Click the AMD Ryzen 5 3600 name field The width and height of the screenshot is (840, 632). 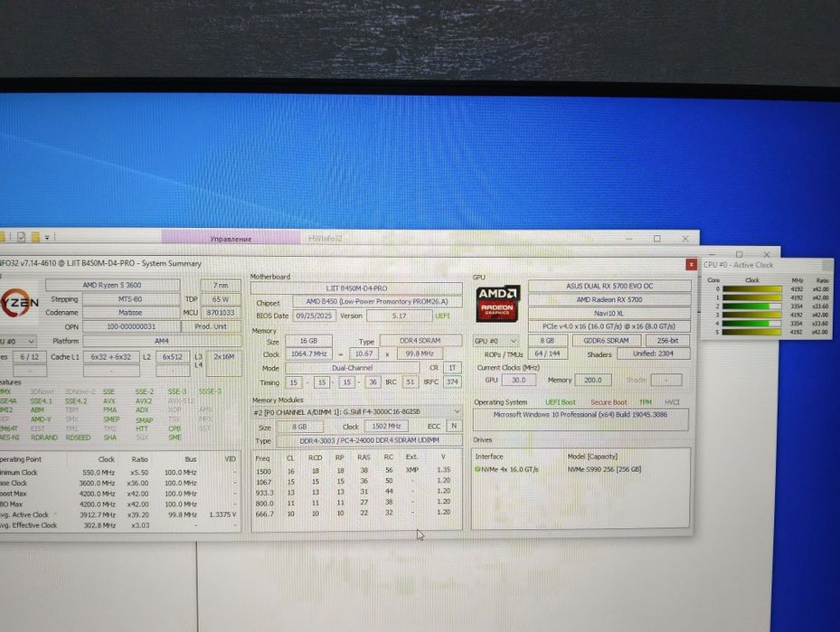coord(112,285)
